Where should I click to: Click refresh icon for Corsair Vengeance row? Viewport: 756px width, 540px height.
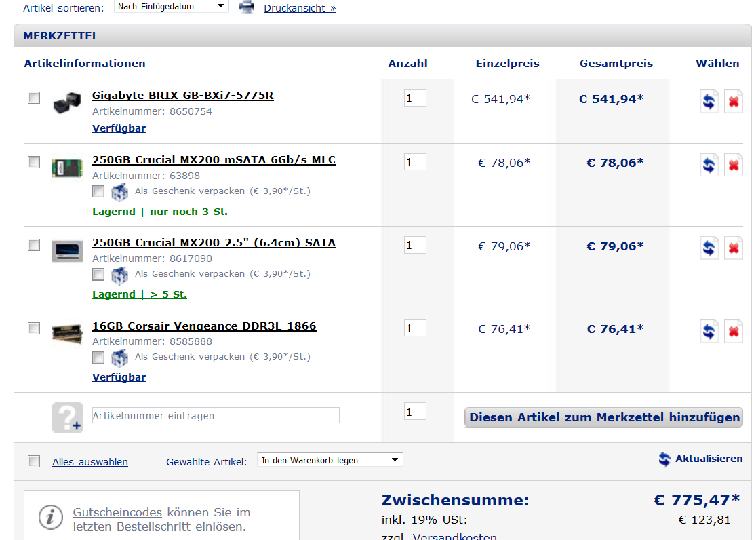[x=709, y=331]
